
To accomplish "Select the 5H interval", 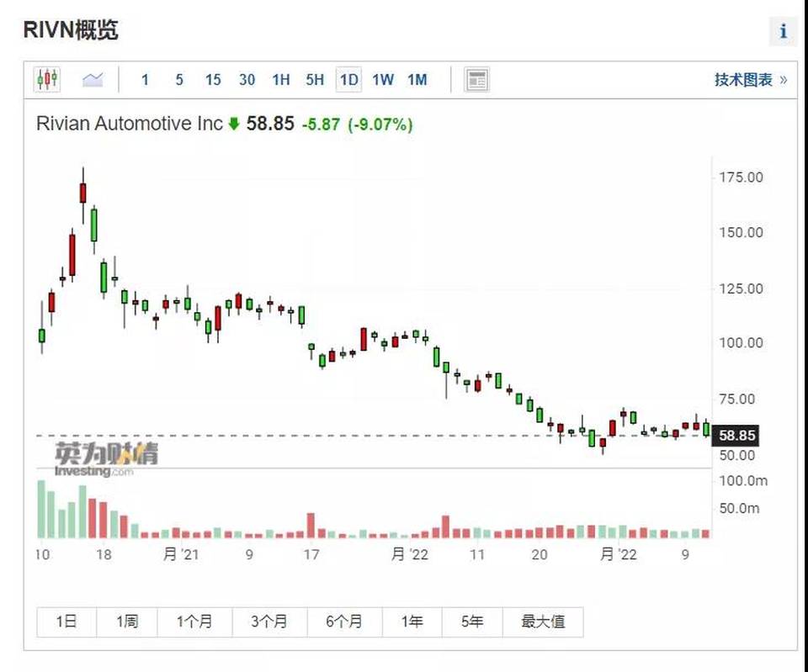I will (315, 80).
